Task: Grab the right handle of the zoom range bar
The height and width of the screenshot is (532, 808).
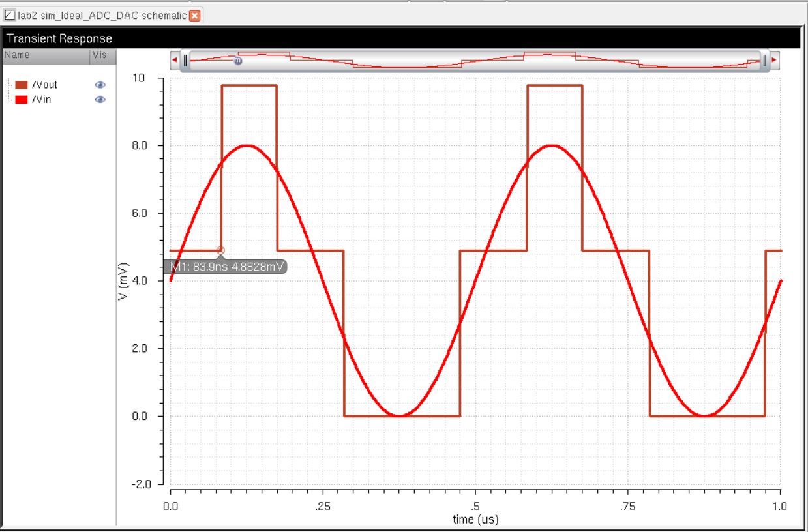Action: (764, 61)
